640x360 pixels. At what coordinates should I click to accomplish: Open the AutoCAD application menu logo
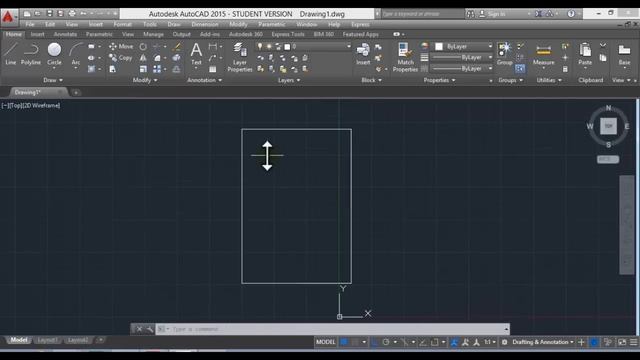tap(8, 16)
